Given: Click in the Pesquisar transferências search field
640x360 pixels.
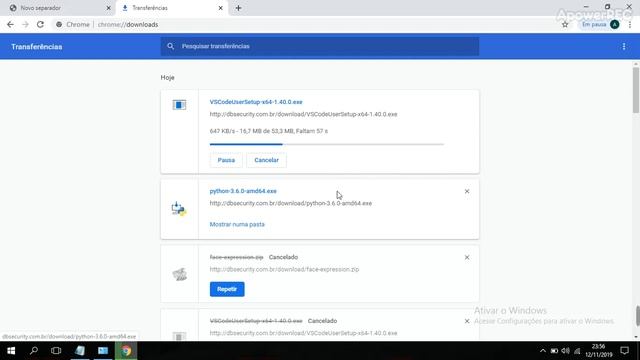Looking at the screenshot, I should 320,46.
